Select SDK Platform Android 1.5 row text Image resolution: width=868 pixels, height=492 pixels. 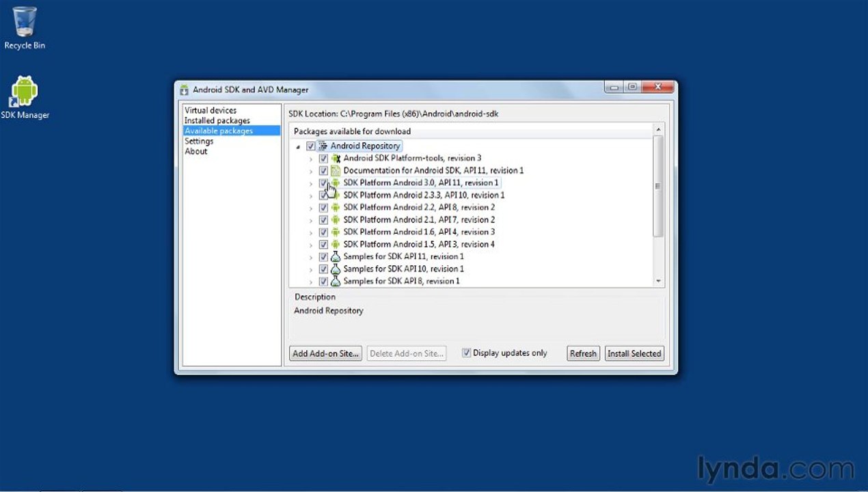[419, 245]
